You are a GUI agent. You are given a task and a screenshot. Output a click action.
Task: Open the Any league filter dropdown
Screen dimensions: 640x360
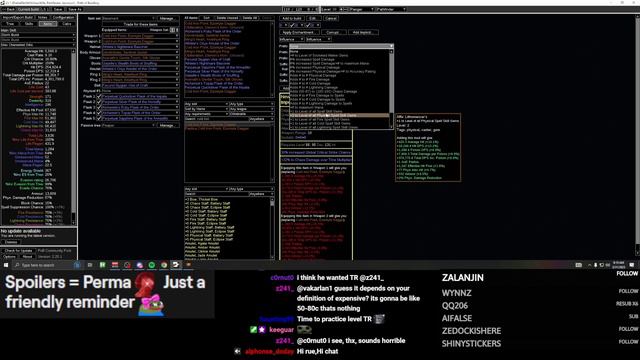click(251, 109)
